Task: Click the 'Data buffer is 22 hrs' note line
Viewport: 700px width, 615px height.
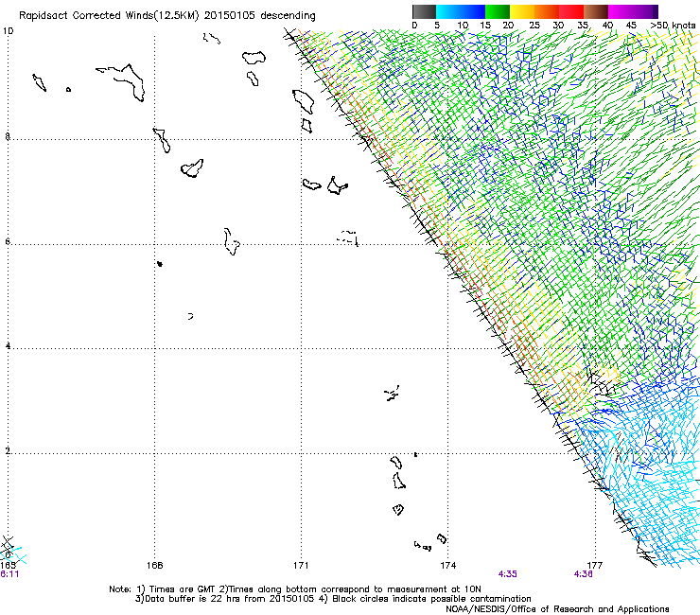Action: tap(333, 599)
